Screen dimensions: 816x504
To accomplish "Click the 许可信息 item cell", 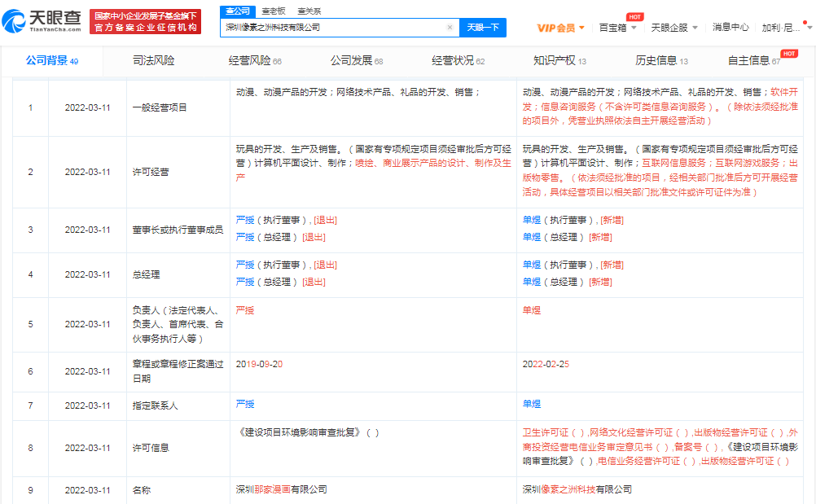I will click(x=178, y=448).
